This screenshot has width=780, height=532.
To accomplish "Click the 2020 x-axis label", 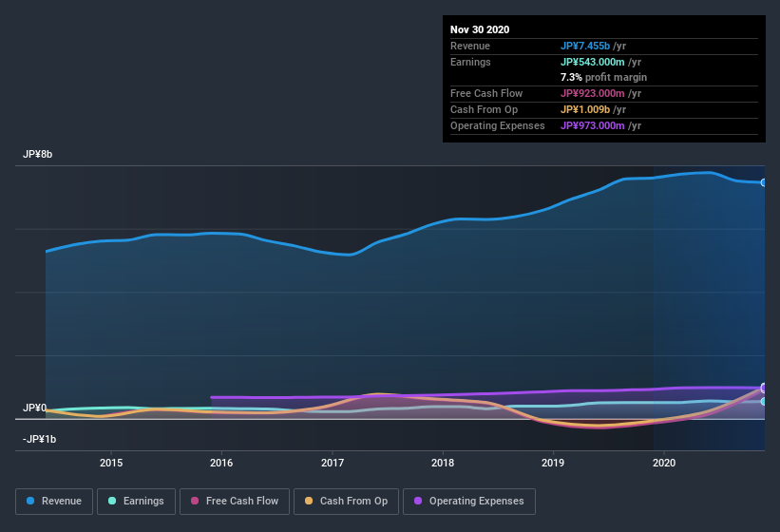I will (x=664, y=463).
